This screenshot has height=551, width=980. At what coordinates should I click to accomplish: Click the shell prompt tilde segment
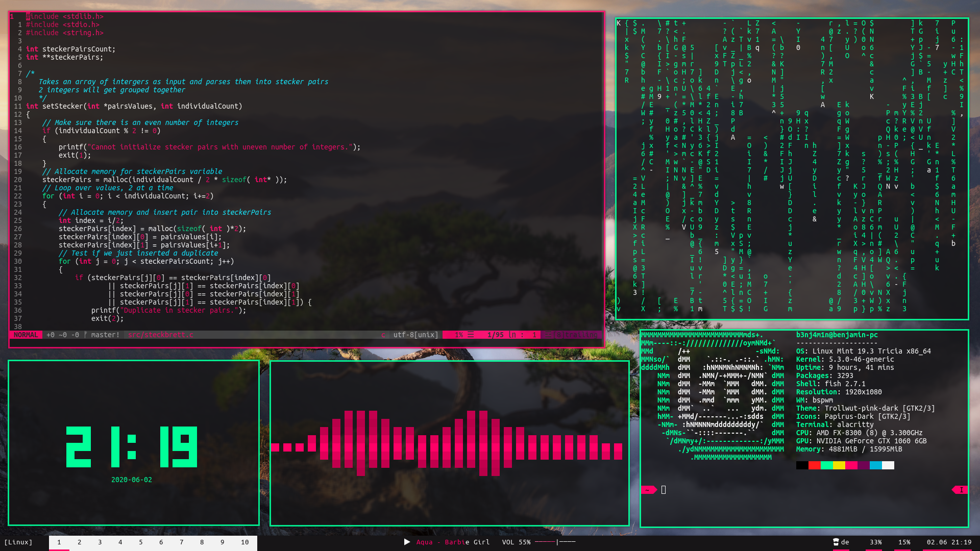tap(648, 490)
